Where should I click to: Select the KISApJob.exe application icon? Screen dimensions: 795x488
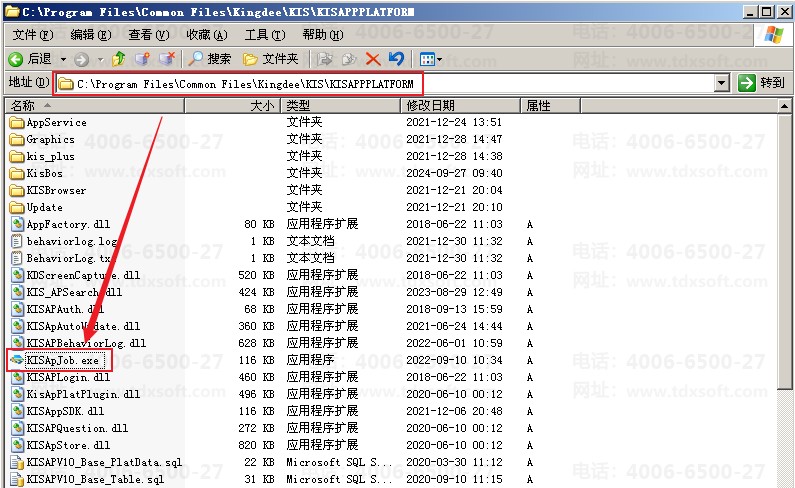click(x=17, y=360)
